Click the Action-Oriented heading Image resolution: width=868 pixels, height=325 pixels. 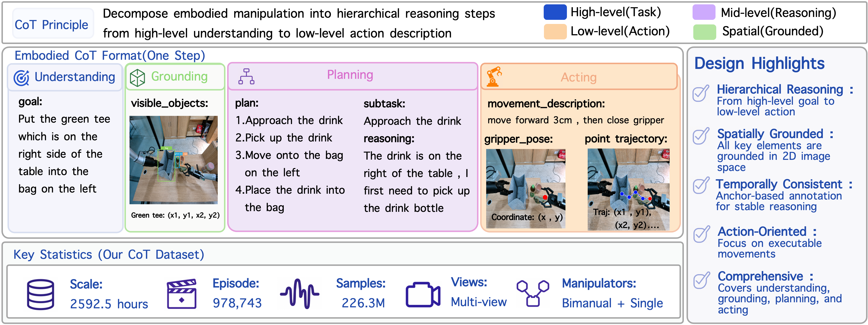tap(767, 232)
